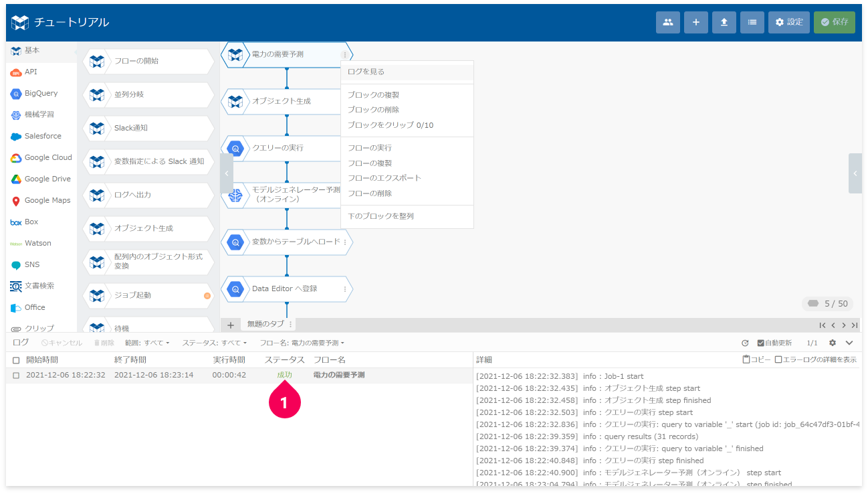Select the 文書検索 category

click(41, 286)
